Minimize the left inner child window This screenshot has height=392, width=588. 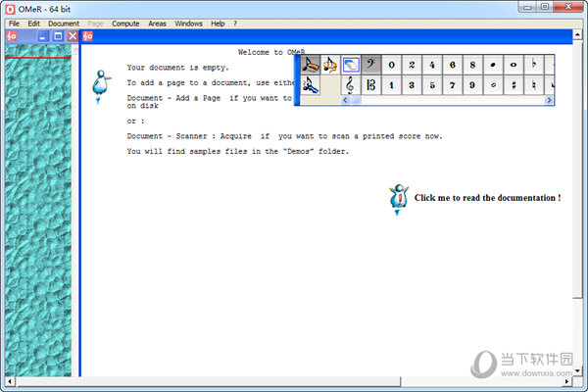[43, 36]
